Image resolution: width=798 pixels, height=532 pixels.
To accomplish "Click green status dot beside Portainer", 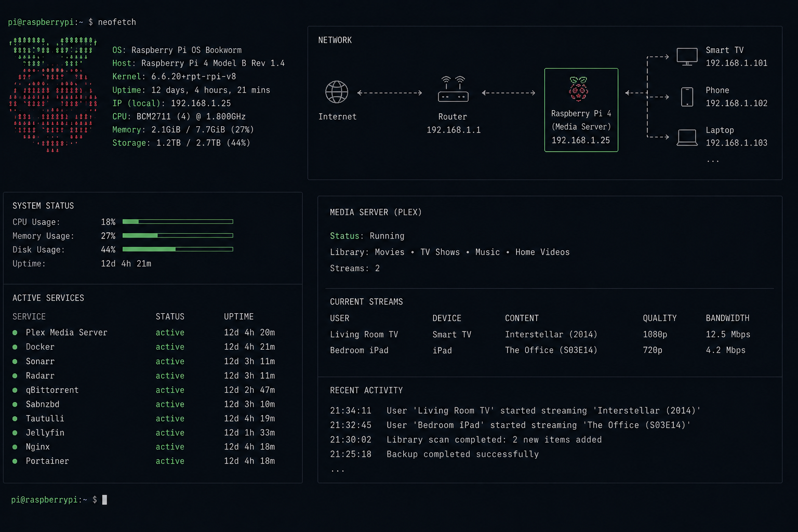I will pyautogui.click(x=15, y=461).
